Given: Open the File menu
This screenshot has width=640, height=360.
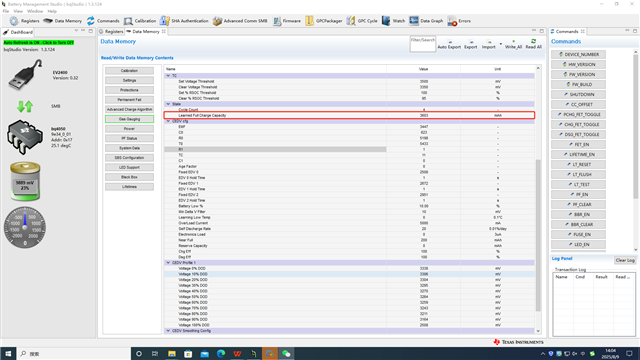Looking at the screenshot, I should coord(6,11).
